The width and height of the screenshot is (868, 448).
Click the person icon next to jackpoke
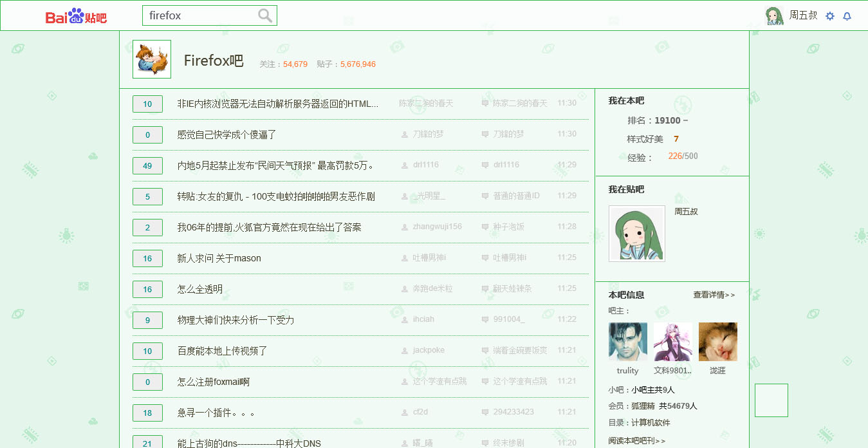(x=403, y=350)
